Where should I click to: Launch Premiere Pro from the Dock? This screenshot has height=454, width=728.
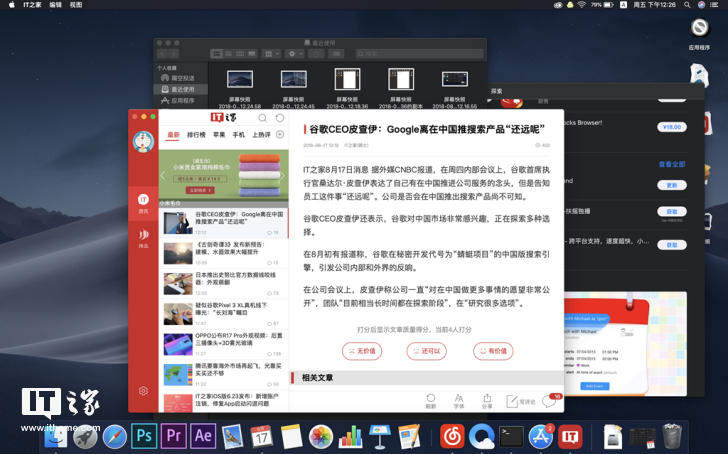point(174,436)
